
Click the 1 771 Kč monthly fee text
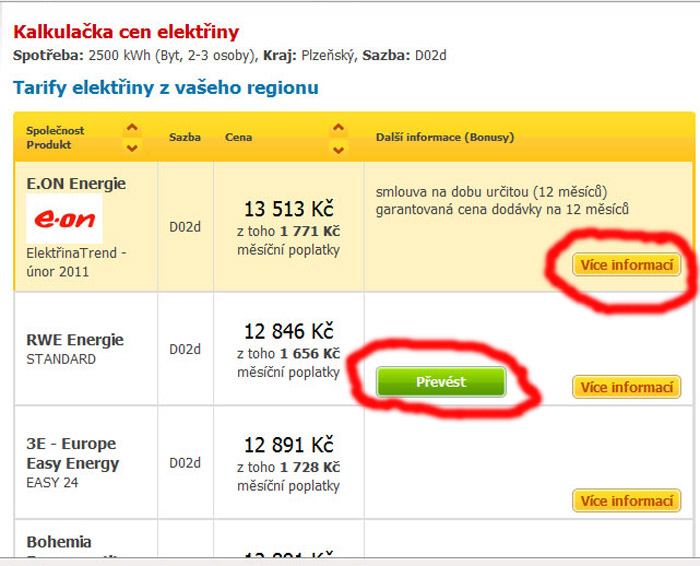tap(310, 231)
